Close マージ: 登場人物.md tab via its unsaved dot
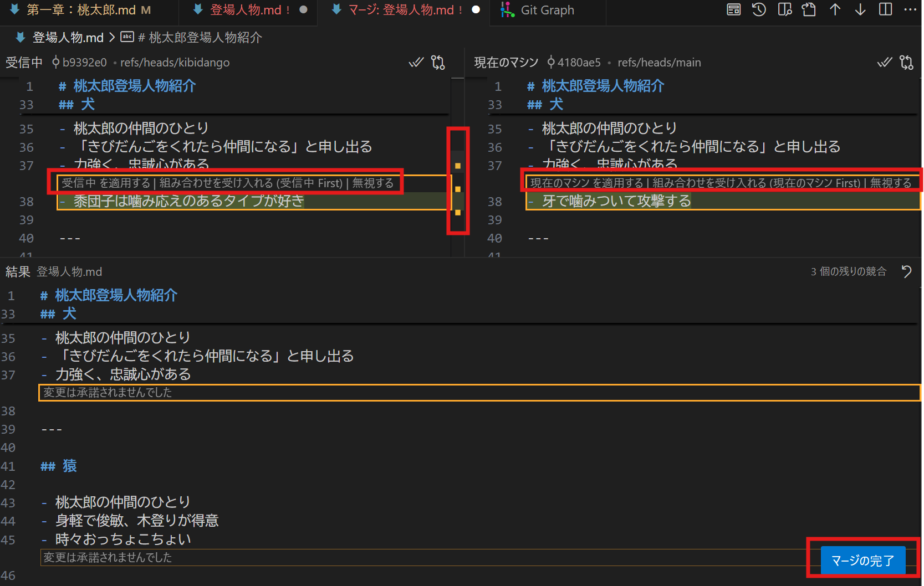Image resolution: width=924 pixels, height=586 pixels. tap(476, 10)
